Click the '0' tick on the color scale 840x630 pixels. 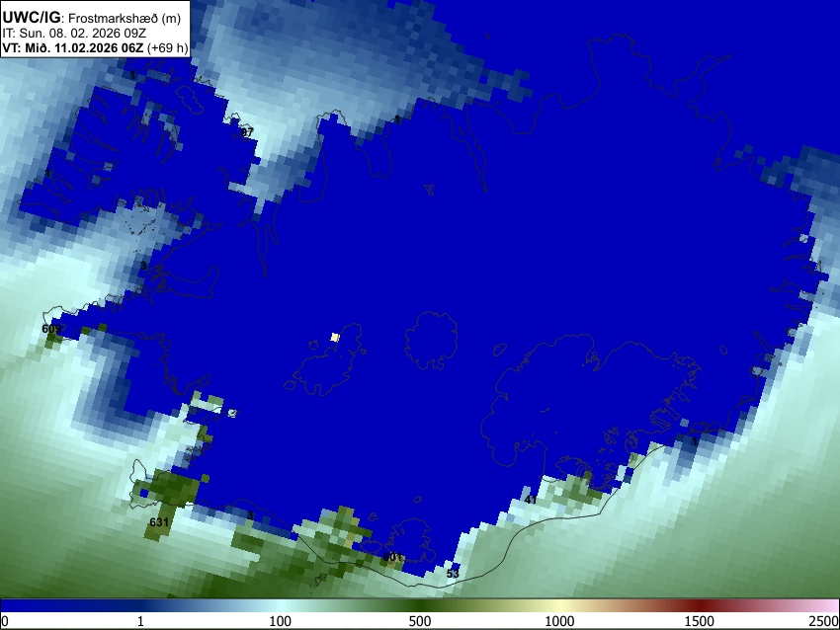click(x=5, y=621)
